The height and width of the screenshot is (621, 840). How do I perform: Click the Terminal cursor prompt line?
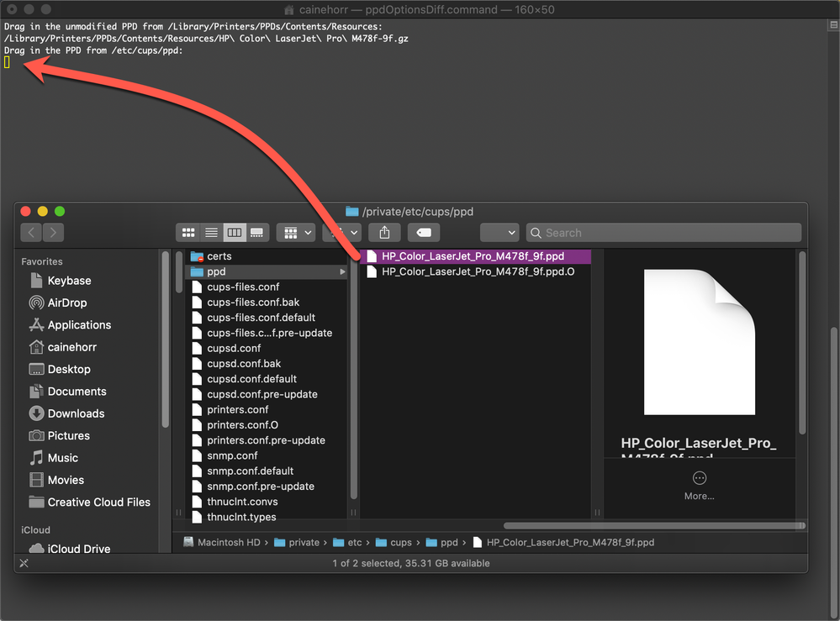point(7,63)
